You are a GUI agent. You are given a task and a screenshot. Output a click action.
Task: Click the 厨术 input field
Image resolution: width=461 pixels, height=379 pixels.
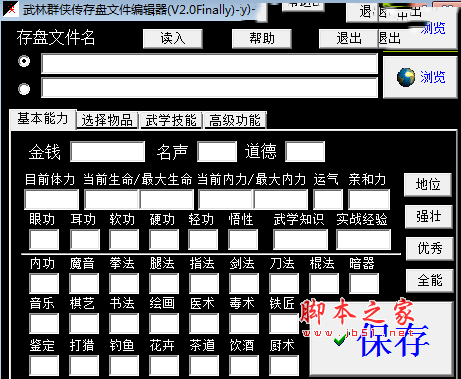click(284, 365)
